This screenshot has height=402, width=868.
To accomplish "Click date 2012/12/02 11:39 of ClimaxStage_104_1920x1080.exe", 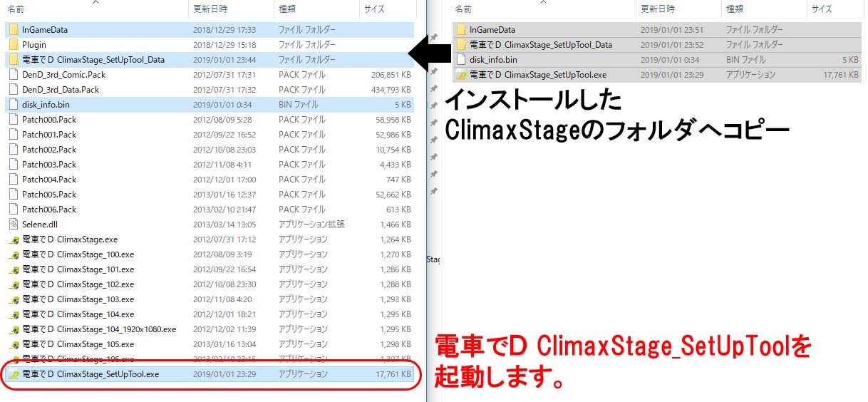I will pyautogui.click(x=224, y=330).
